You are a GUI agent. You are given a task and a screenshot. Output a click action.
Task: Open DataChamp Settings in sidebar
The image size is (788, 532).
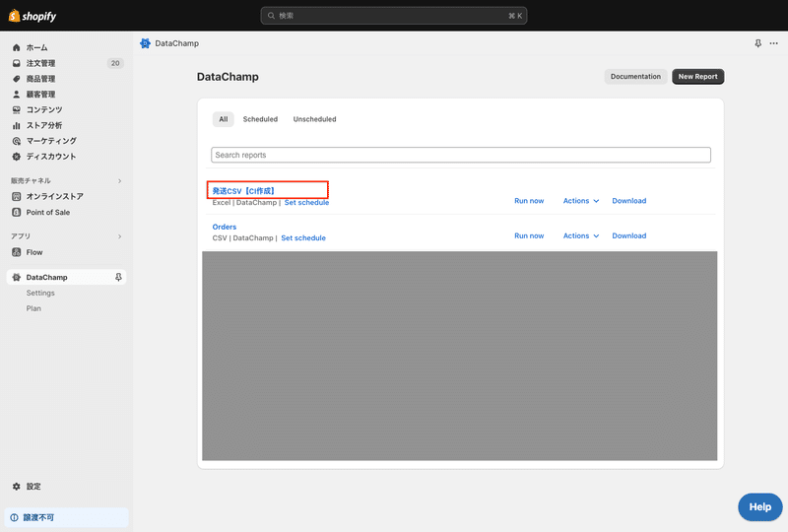(x=40, y=293)
